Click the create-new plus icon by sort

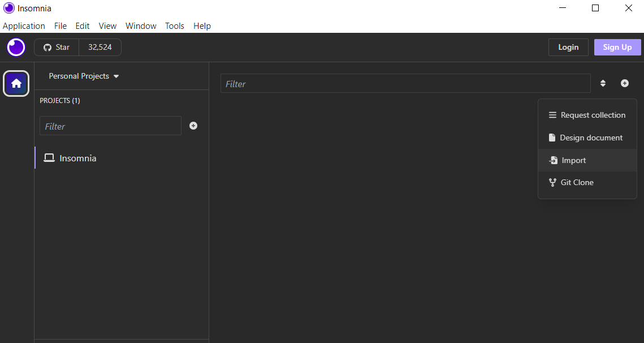625,84
